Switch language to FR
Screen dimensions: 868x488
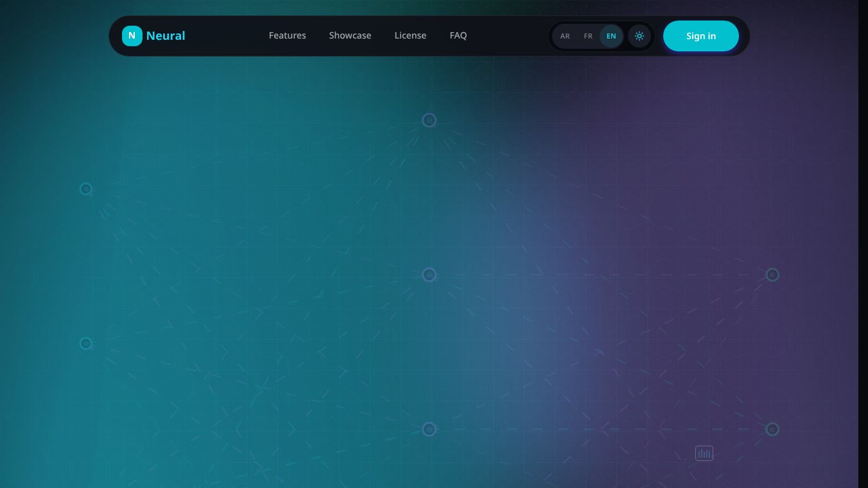(x=588, y=36)
